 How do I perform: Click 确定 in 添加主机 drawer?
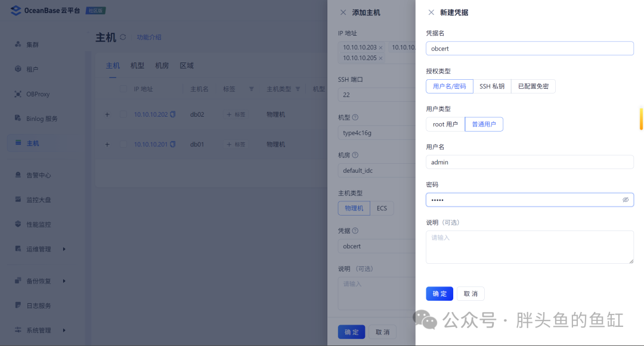(352, 332)
